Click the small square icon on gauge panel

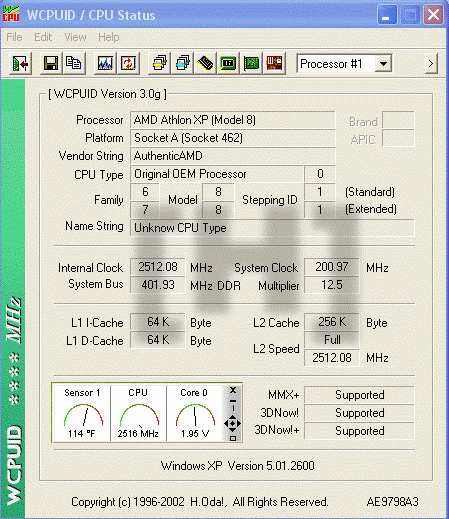tap(233, 438)
